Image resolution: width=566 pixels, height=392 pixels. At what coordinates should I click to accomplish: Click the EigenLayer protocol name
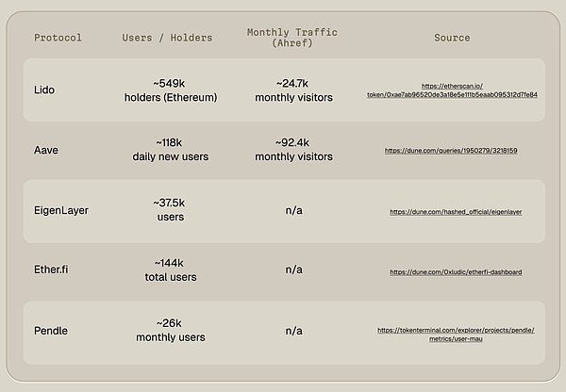[61, 210]
